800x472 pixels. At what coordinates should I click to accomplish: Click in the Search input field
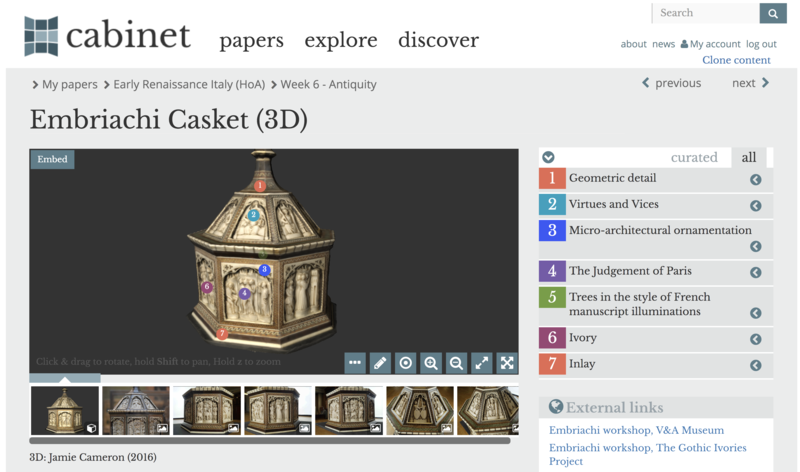(706, 13)
